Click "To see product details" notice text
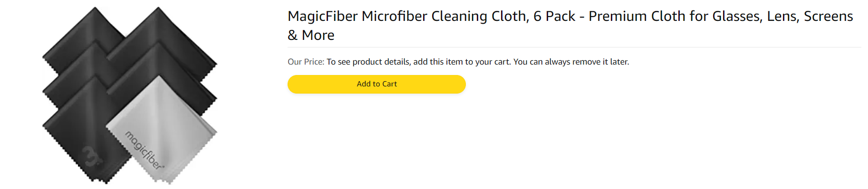The height and width of the screenshot is (189, 868). pos(368,62)
